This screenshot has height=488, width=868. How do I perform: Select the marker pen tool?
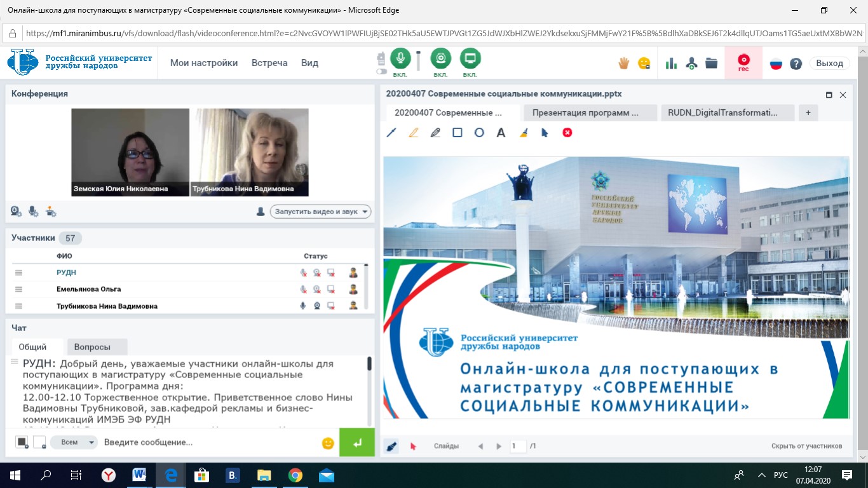point(435,133)
